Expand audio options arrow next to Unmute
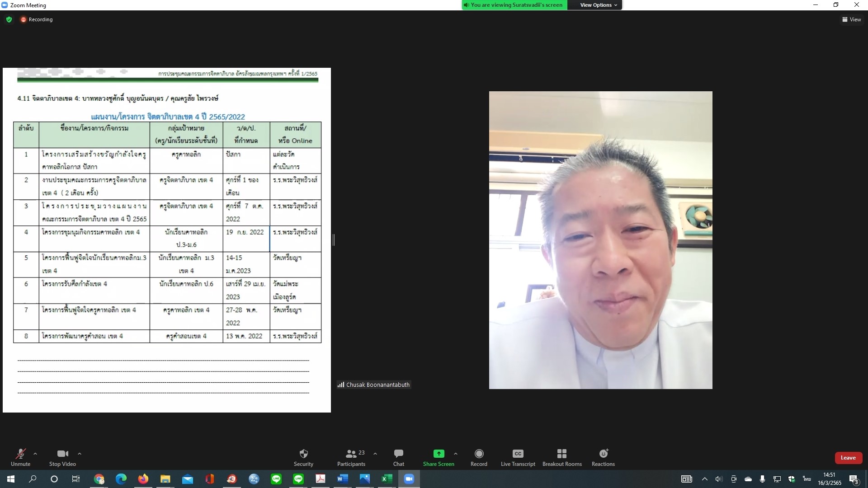The image size is (868, 488). tap(35, 454)
